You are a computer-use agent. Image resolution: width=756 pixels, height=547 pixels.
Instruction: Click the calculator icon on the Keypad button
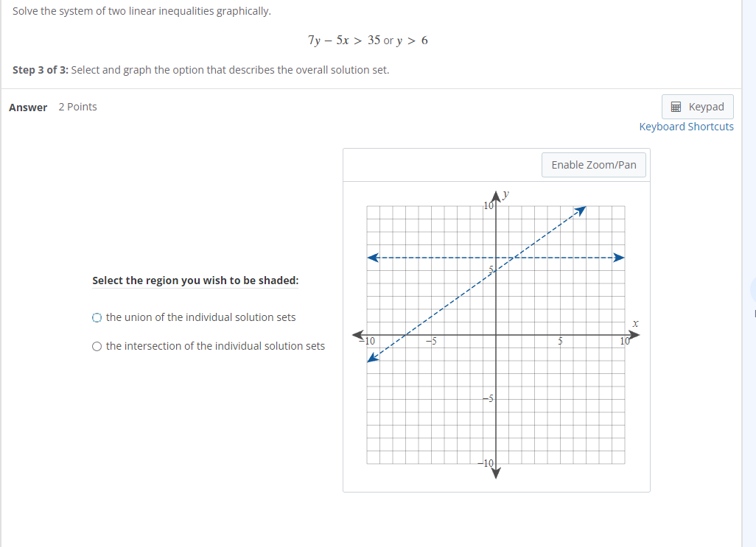click(x=675, y=106)
